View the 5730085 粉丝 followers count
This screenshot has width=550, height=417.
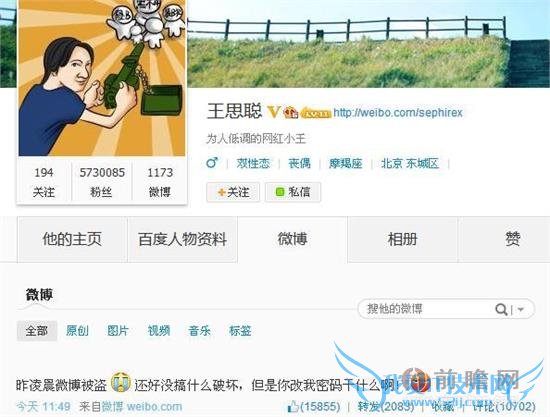(x=102, y=182)
